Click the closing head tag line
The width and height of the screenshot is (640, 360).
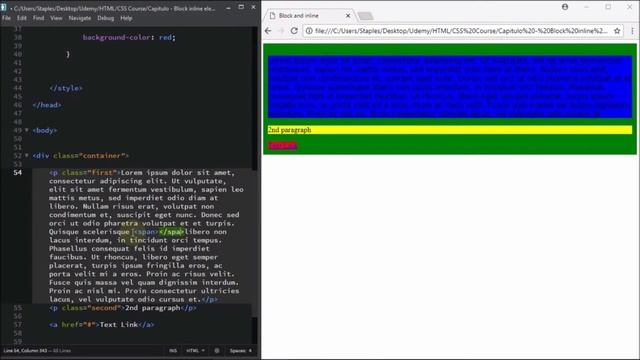47,105
